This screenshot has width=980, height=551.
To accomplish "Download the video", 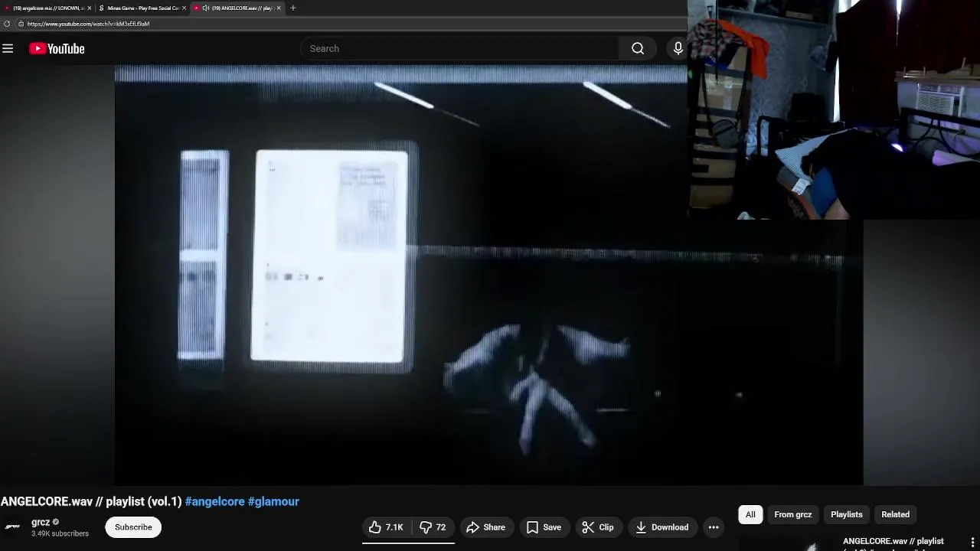I will pyautogui.click(x=661, y=527).
